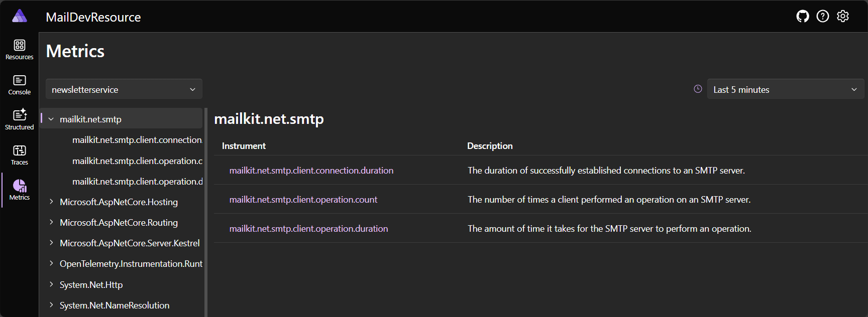Open the Resources page in sidebar
This screenshot has height=317, width=868.
19,50
